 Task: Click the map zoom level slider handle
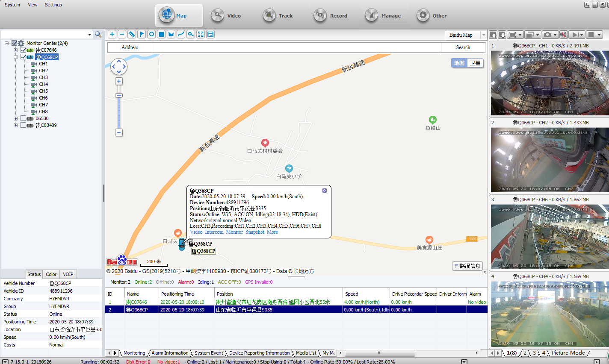(119, 95)
